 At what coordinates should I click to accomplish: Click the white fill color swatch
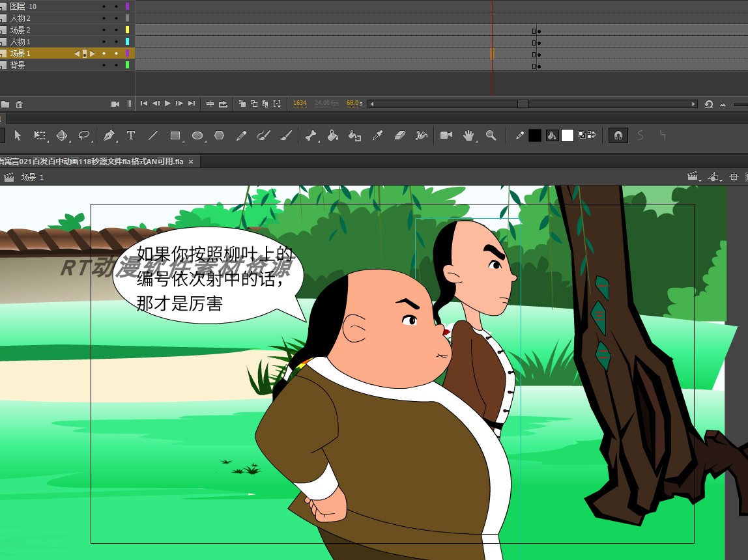(568, 136)
